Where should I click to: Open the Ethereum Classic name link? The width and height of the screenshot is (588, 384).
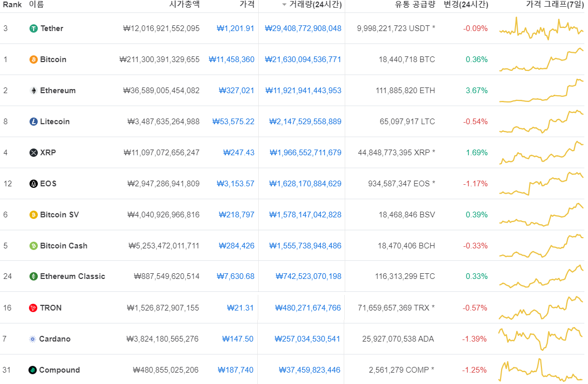pos(73,276)
